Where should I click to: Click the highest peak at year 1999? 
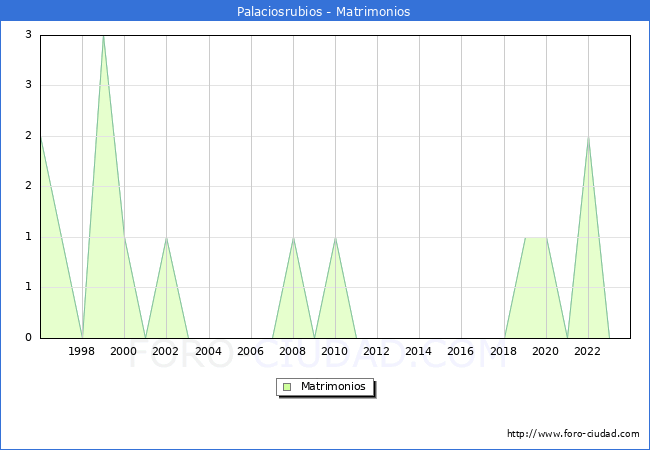103,36
